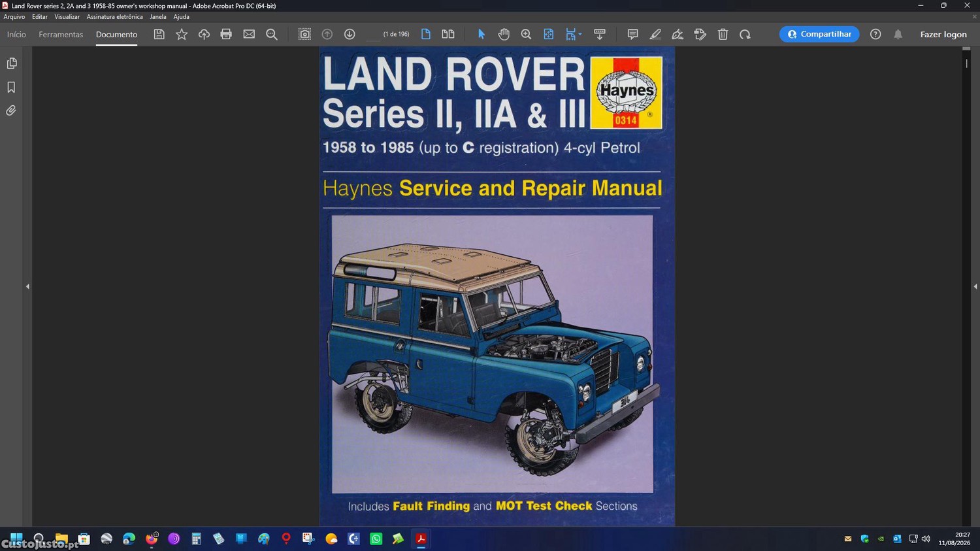Switch to the Ferramentas tab

61,34
